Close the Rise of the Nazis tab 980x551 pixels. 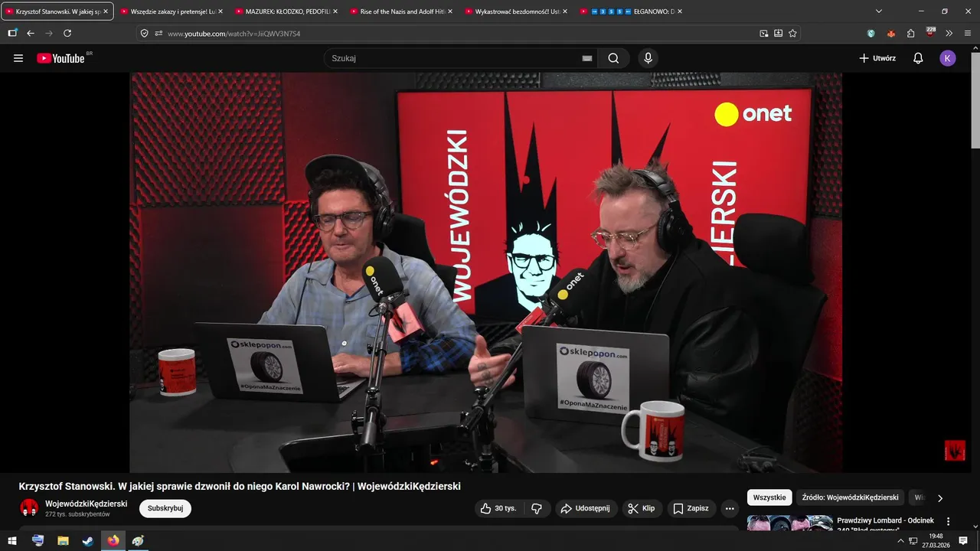point(450,11)
